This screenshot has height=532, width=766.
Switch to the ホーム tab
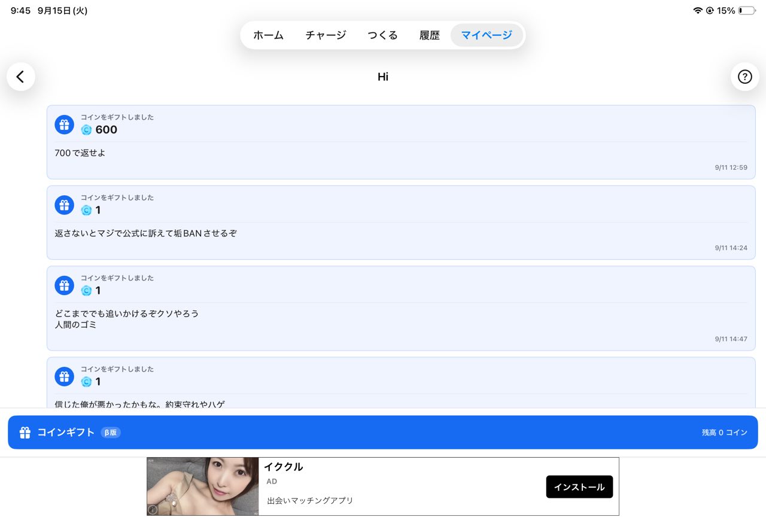click(x=268, y=35)
